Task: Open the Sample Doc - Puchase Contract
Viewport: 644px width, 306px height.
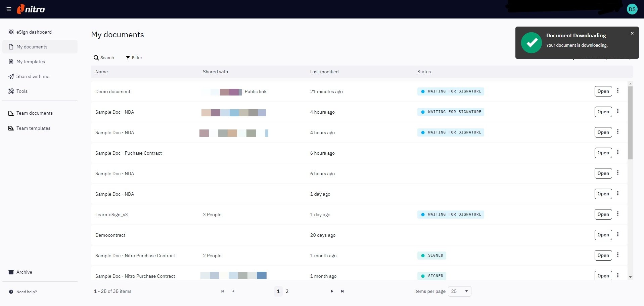Action: point(603,153)
